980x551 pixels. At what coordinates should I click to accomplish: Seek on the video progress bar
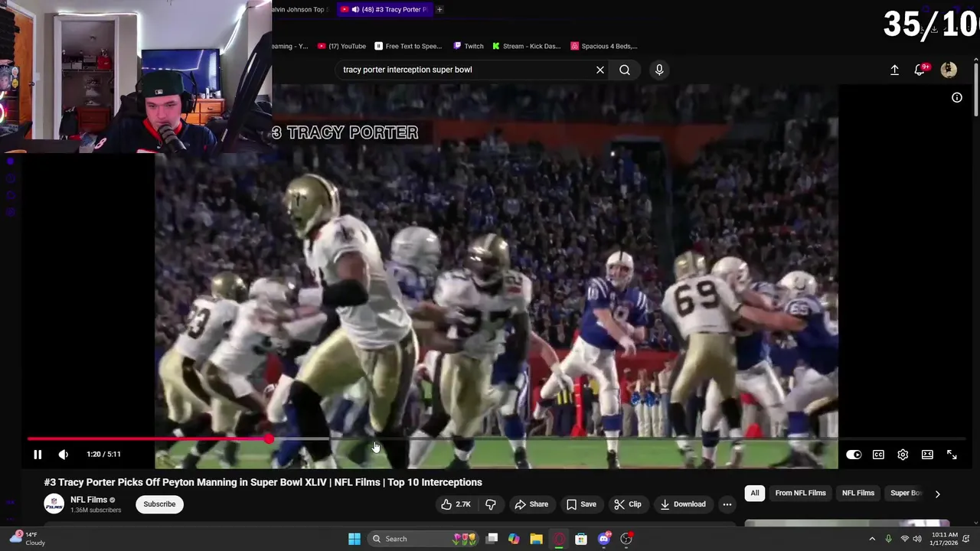coord(495,439)
